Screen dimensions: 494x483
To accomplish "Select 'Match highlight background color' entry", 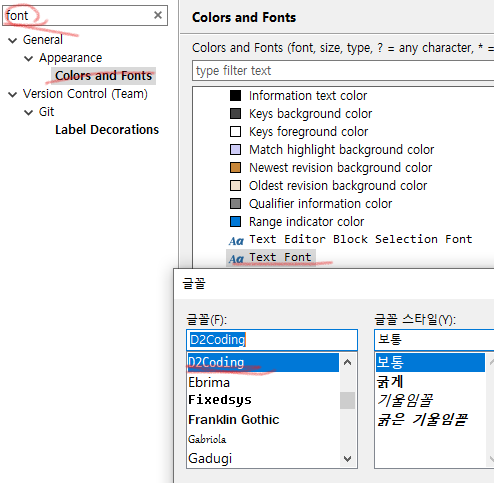I will click(x=341, y=150).
